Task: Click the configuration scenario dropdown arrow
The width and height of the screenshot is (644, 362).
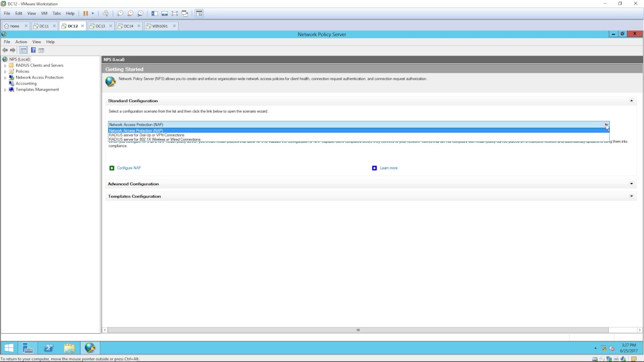Action: pyautogui.click(x=606, y=125)
